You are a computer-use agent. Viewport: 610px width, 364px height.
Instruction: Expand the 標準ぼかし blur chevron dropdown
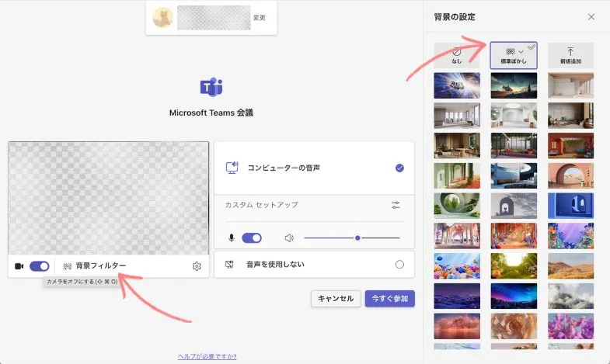click(521, 52)
